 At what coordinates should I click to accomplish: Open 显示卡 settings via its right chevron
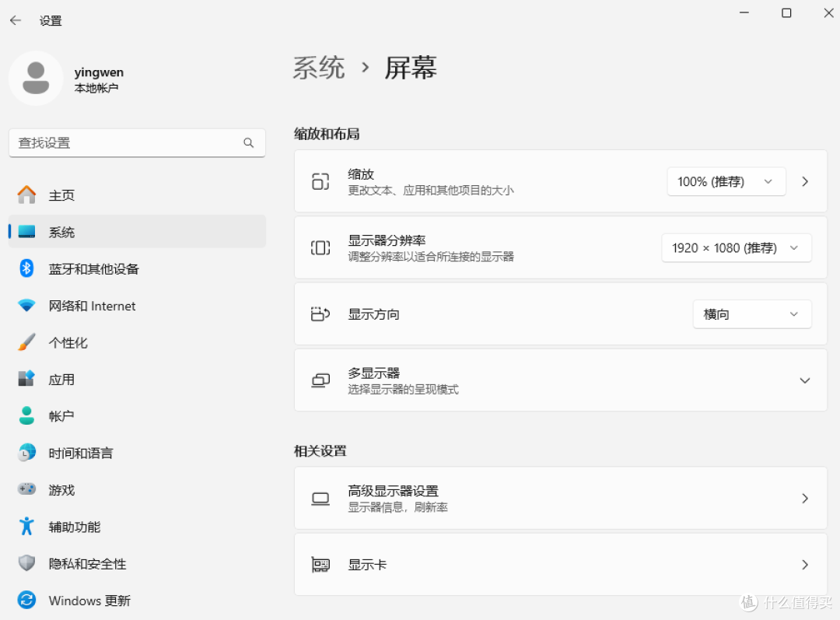(805, 564)
